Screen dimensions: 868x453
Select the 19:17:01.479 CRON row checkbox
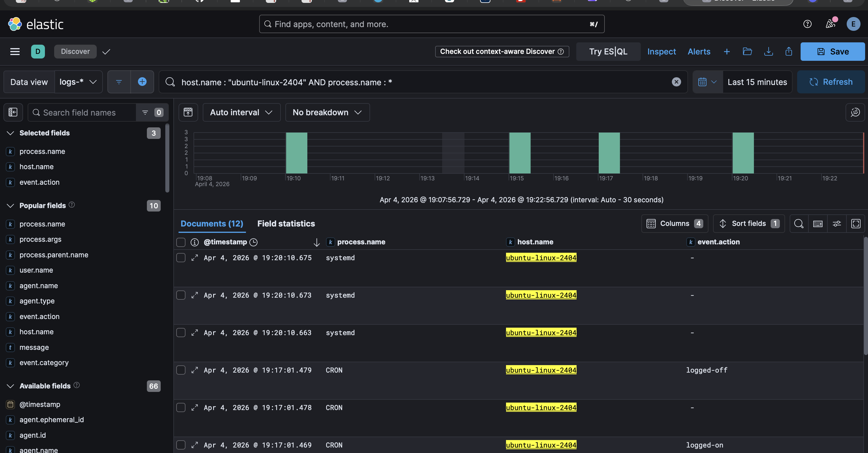pos(181,370)
